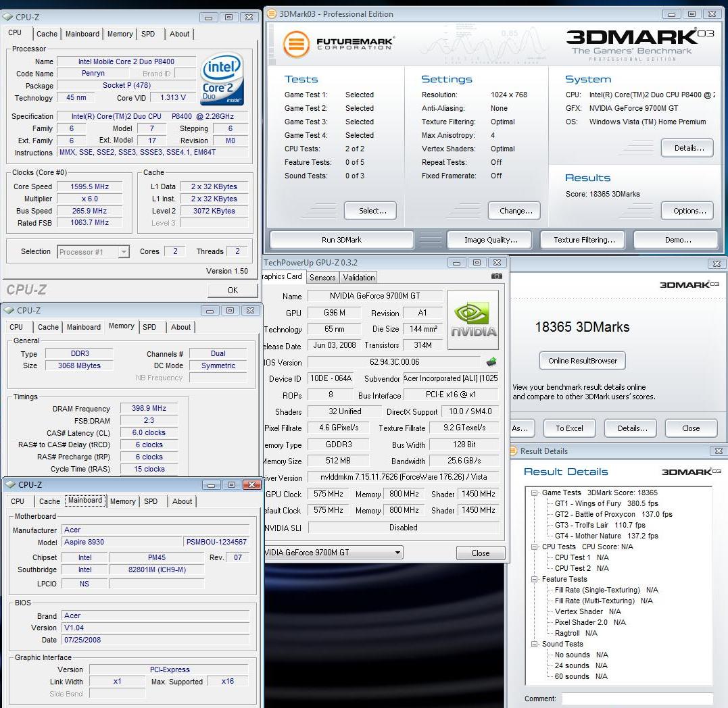Screen dimensions: 728x708
Task: Click DRAM Frequency value 398.9 MHz
Action: pos(149,408)
